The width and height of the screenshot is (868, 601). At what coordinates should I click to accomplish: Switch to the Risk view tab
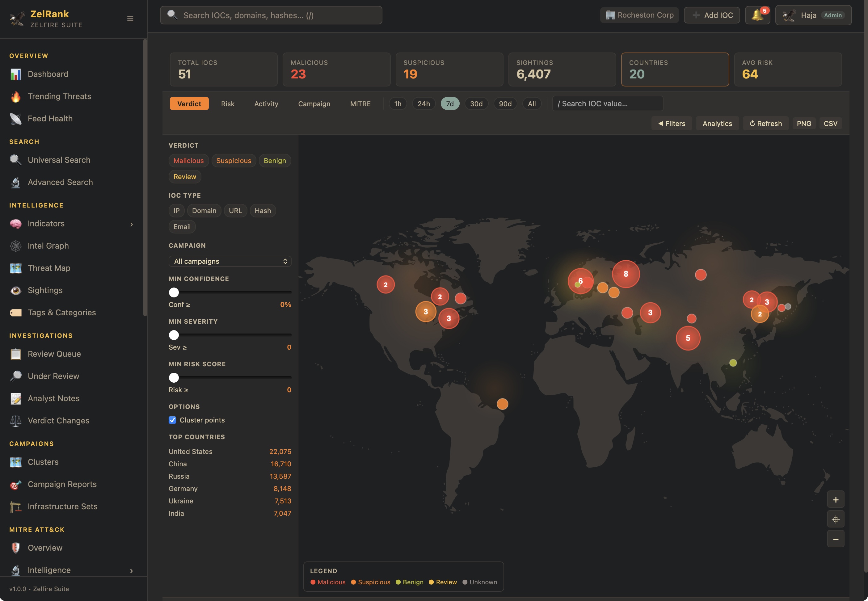[x=227, y=104]
